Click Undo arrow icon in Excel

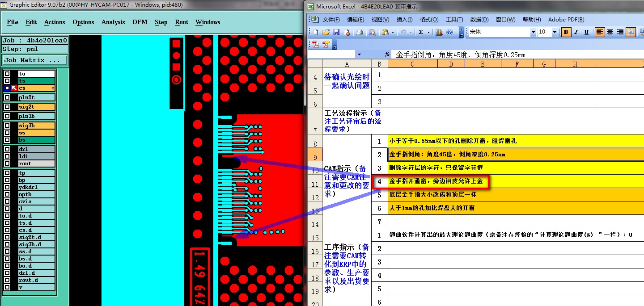403,32
